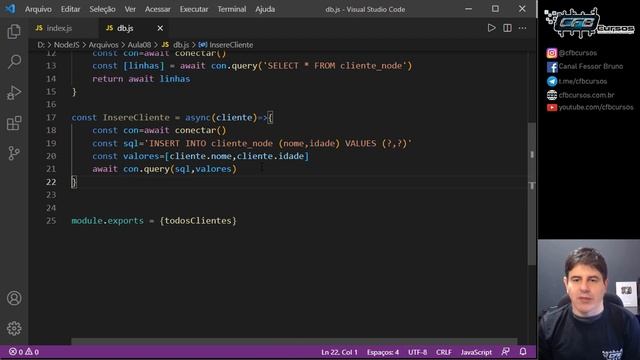
Task: Split the editor to the right
Action: click(507, 28)
